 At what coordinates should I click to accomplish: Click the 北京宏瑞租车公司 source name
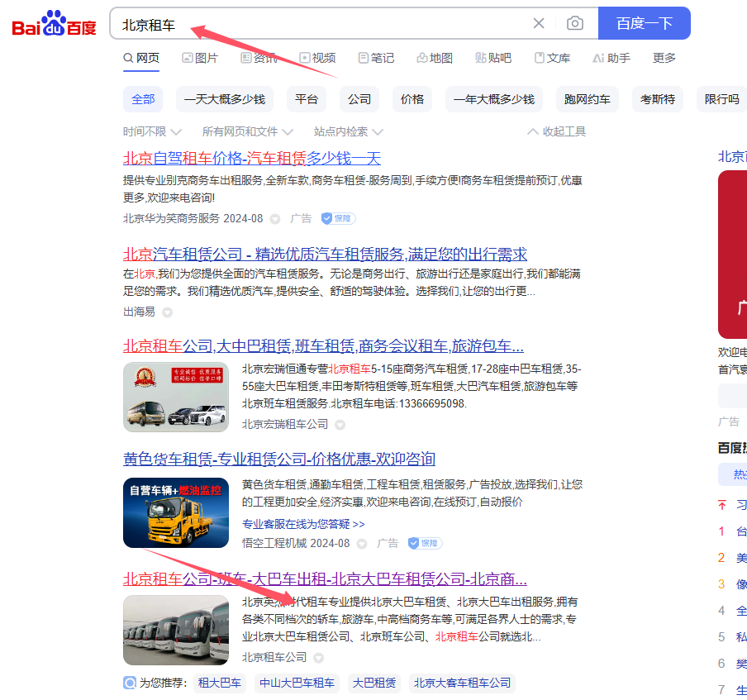point(285,425)
